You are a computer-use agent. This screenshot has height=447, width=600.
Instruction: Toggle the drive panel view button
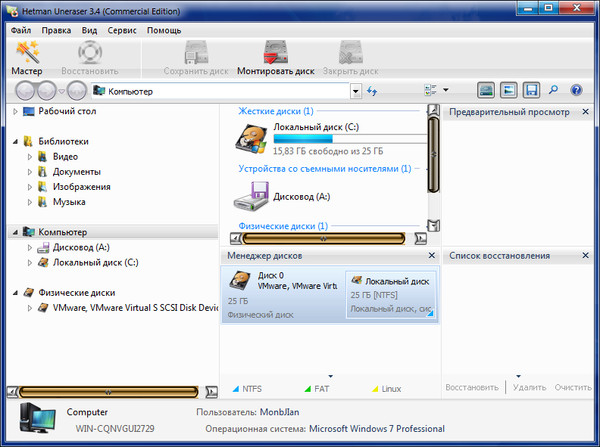[486, 91]
